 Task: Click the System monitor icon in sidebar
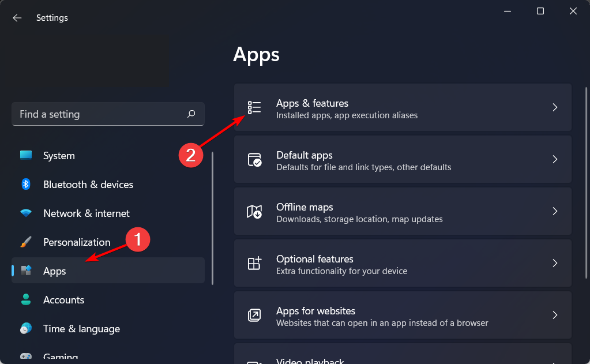[26, 155]
